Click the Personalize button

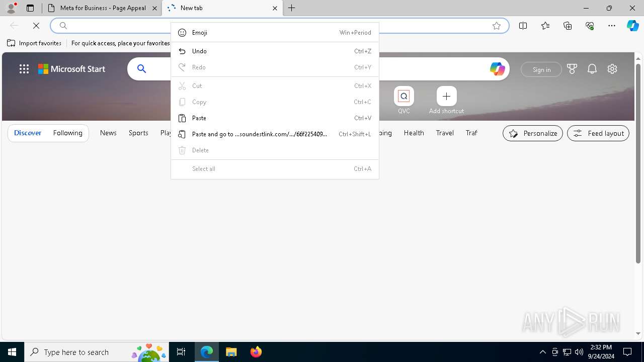point(533,133)
